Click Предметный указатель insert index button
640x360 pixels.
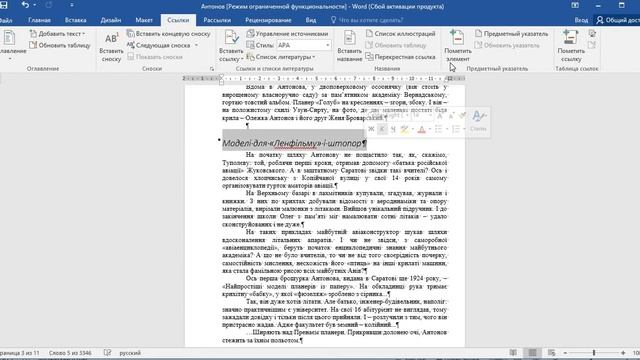511,34
